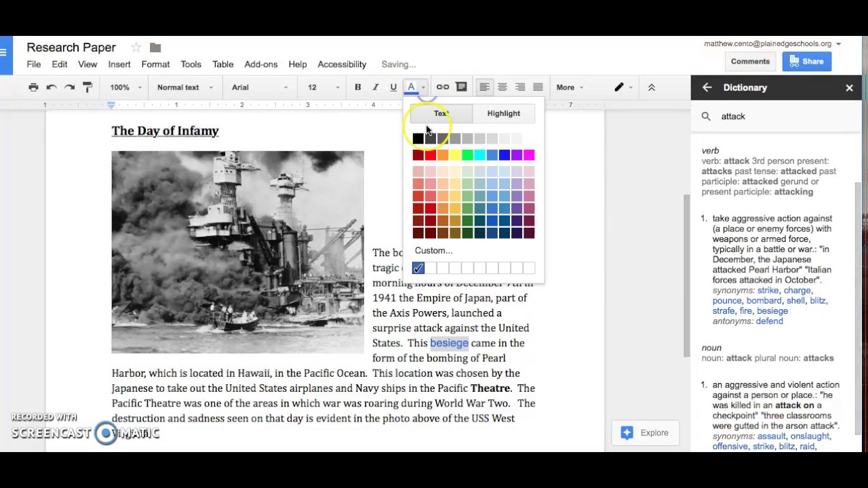
Task: Choose Custom... in the color picker
Action: click(x=433, y=251)
